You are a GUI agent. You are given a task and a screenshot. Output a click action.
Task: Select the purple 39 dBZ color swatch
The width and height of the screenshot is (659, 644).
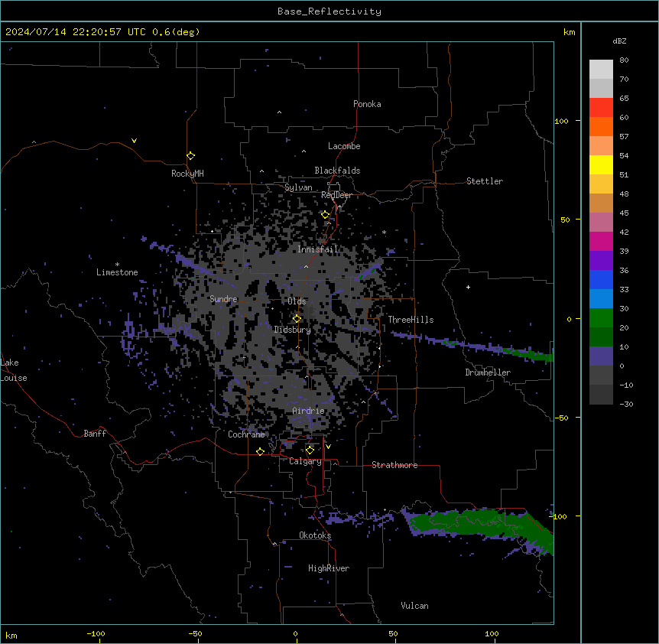pyautogui.click(x=601, y=260)
